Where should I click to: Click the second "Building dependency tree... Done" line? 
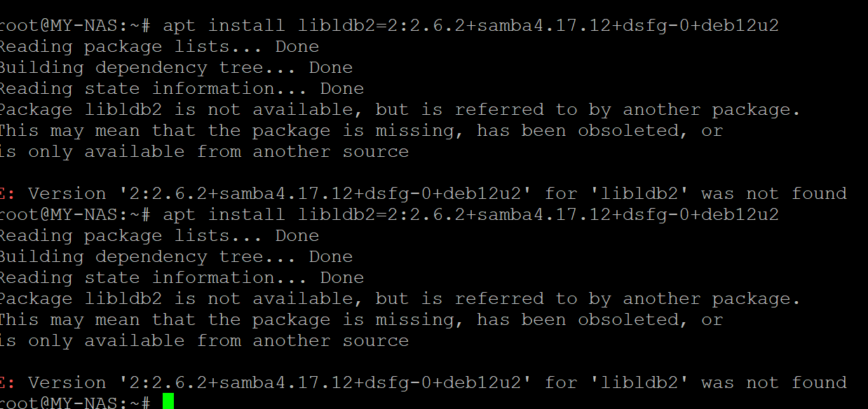click(x=176, y=257)
